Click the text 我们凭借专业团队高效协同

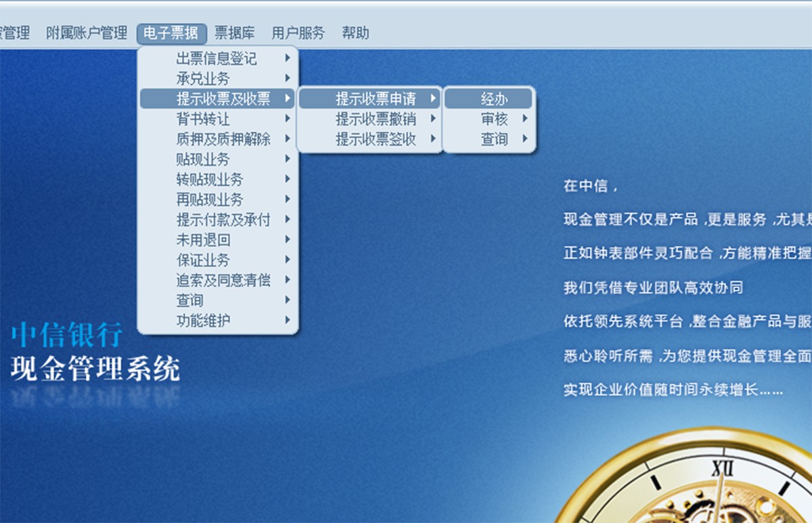pos(653,288)
